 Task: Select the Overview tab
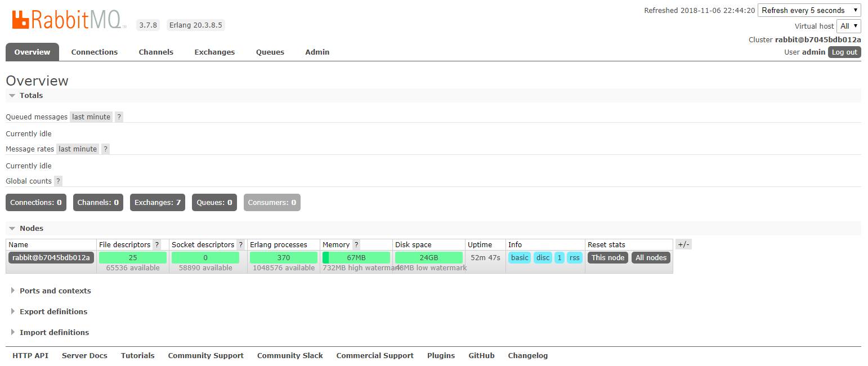click(32, 52)
